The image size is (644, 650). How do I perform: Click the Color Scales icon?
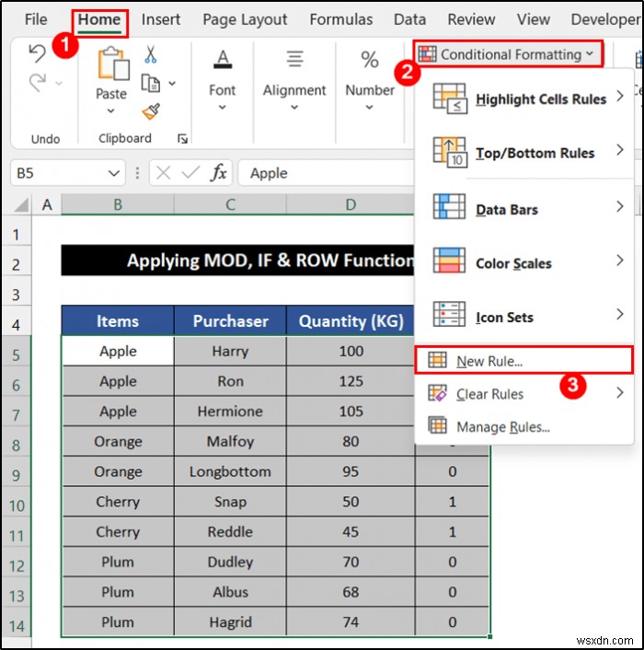449,260
